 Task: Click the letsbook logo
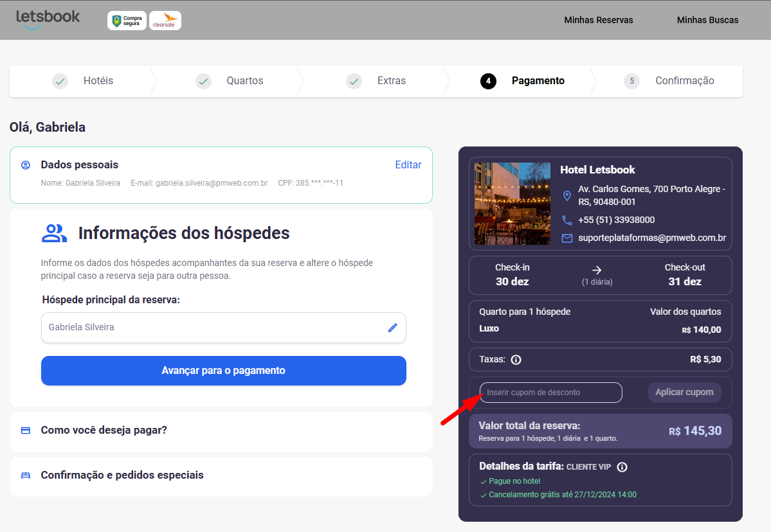tap(48, 19)
